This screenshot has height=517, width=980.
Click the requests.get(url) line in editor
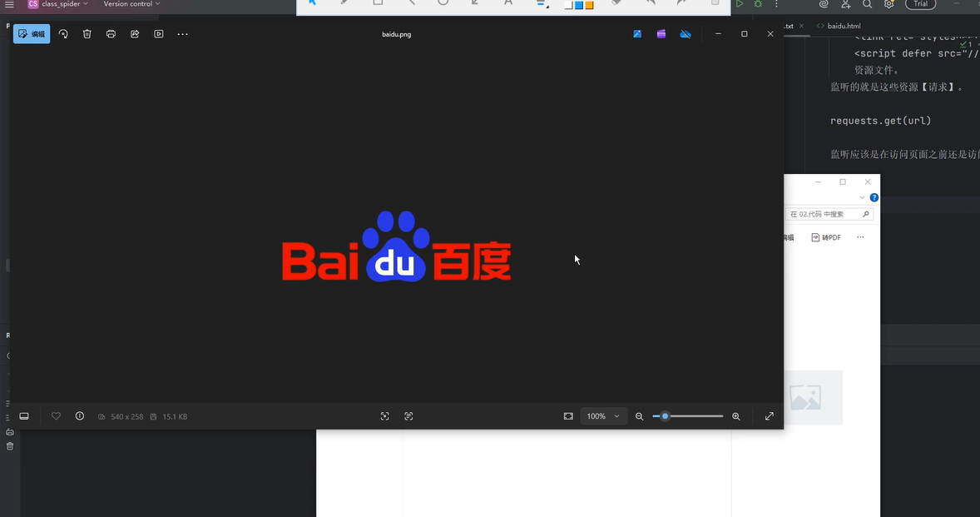pos(881,121)
